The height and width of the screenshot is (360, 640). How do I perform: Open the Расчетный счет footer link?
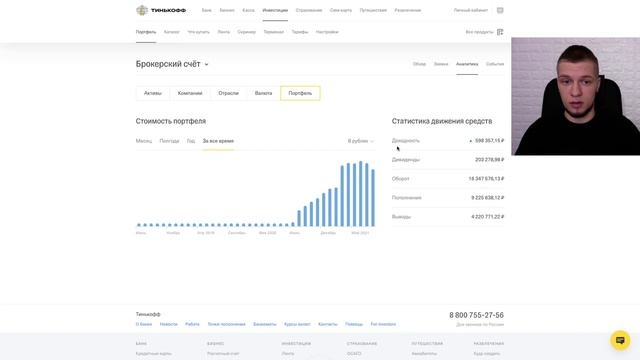(223, 353)
